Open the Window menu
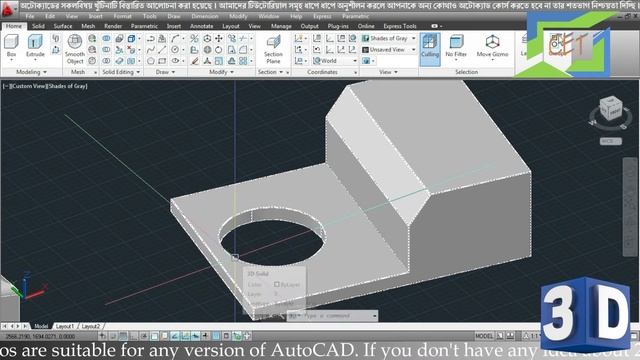Viewport: 640px width, 360px height. coord(269,16)
